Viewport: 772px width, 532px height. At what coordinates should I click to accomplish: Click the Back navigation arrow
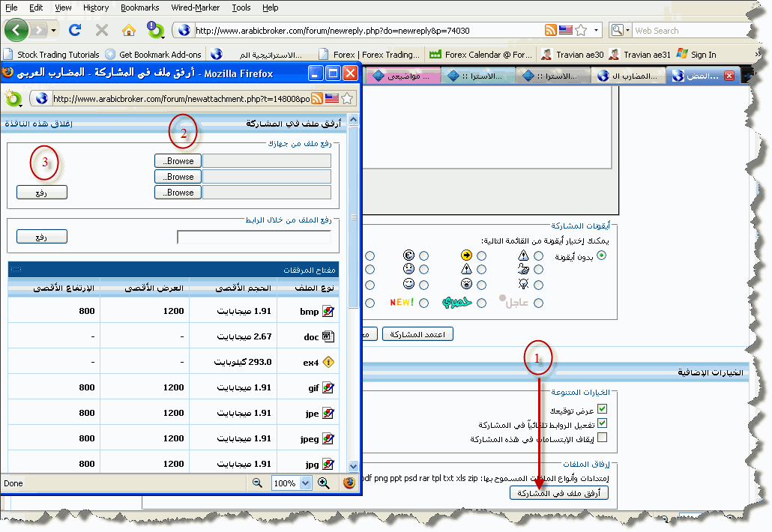pos(16,30)
